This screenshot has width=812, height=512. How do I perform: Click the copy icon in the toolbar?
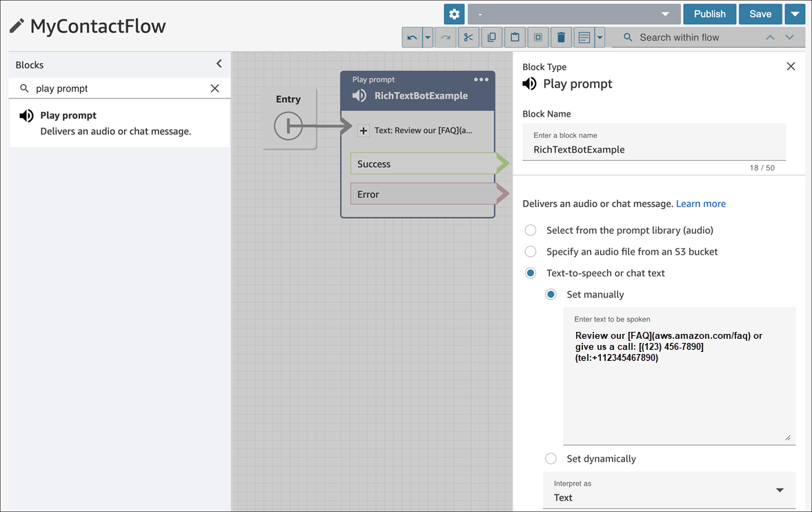tap(491, 37)
